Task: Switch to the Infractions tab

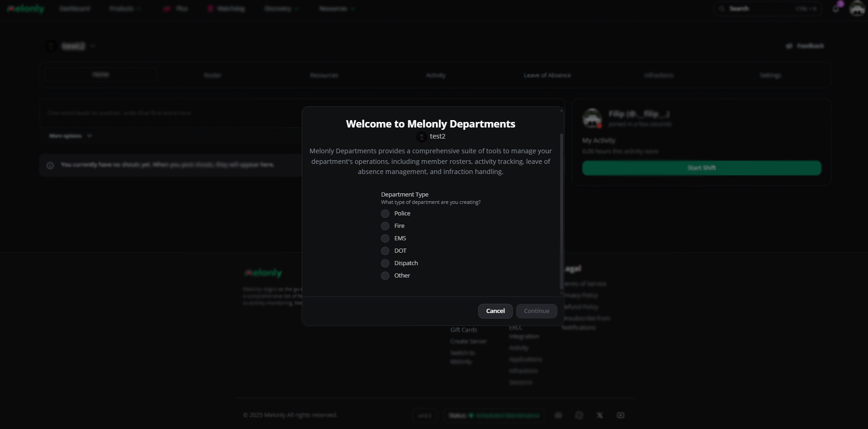Action: (x=659, y=75)
